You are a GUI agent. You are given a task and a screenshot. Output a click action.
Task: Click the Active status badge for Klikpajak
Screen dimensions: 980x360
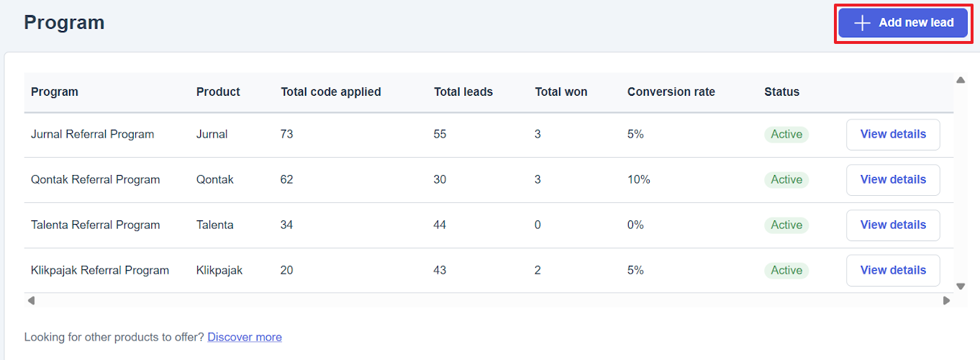pos(786,271)
